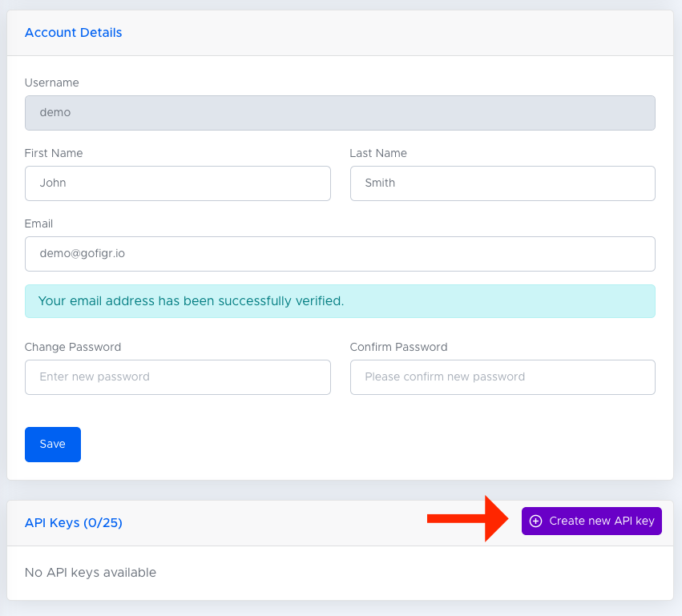The height and width of the screenshot is (616, 682).
Task: Select the Email field with demo@gofigr.io
Action: click(x=340, y=254)
